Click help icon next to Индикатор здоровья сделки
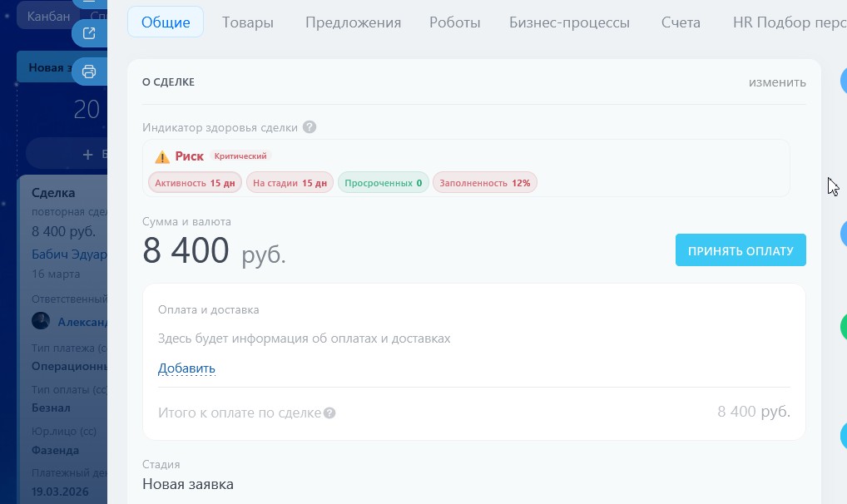 pos(309,127)
